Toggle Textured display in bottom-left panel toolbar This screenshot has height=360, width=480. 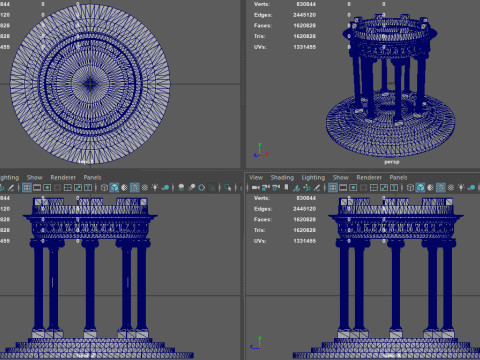145,188
